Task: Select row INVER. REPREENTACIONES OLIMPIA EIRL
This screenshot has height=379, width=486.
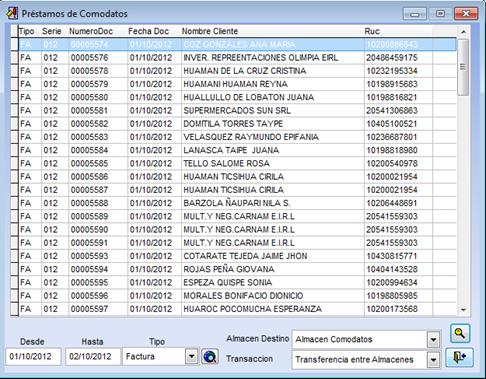Action: tap(237, 58)
